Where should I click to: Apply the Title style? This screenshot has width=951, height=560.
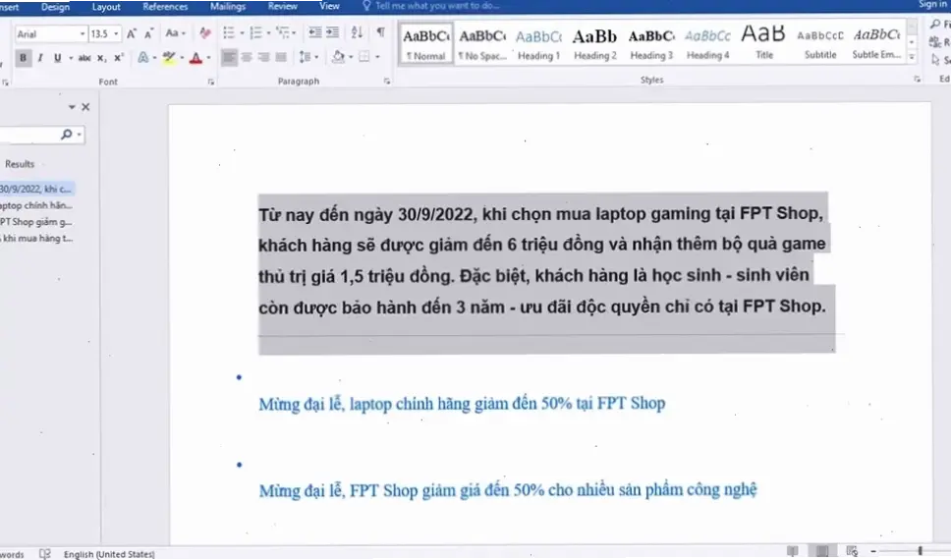[x=764, y=43]
